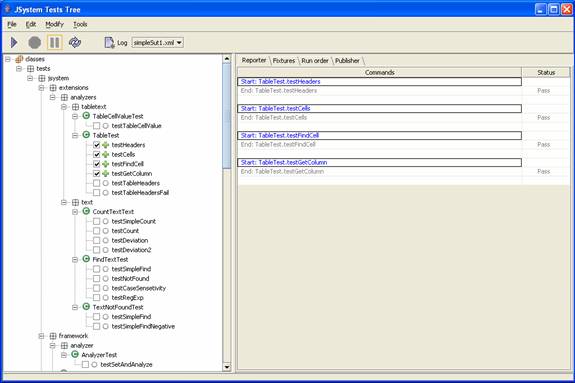Collapse the extensions package node
This screenshot has height=383, width=575.
[x=41, y=88]
